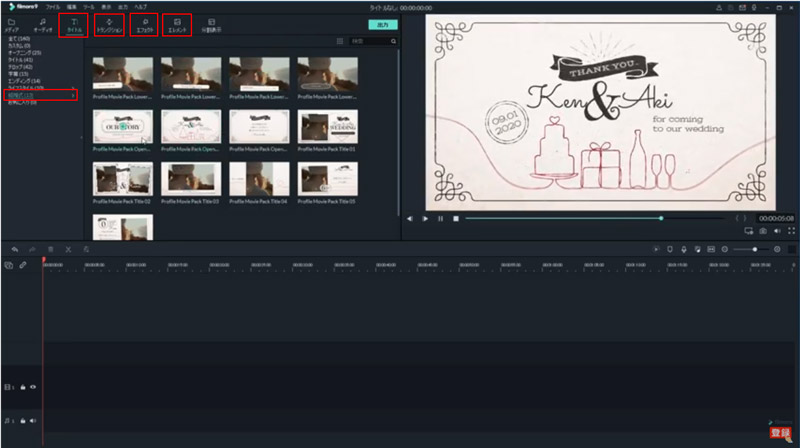Click the green 出力 export button

click(381, 23)
